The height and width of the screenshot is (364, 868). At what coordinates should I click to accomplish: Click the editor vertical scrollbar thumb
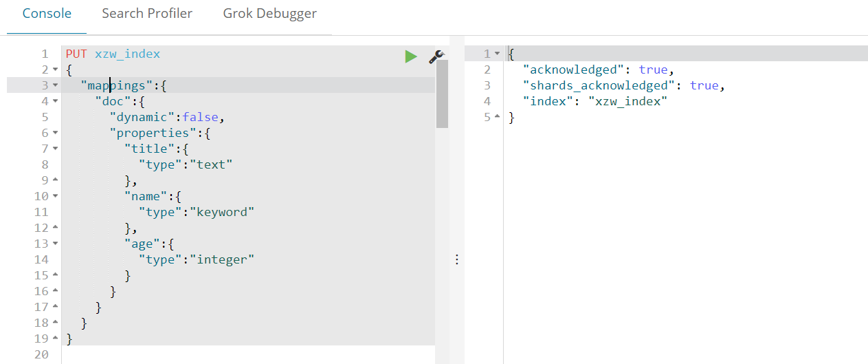point(442,94)
